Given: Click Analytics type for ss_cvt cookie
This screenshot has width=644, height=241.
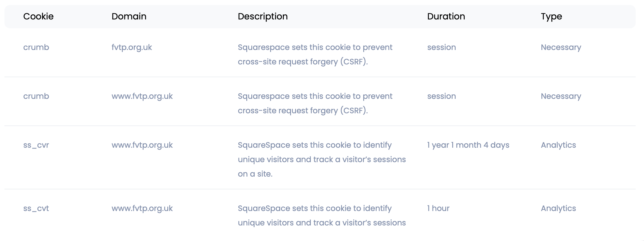Looking at the screenshot, I should pyautogui.click(x=558, y=209).
